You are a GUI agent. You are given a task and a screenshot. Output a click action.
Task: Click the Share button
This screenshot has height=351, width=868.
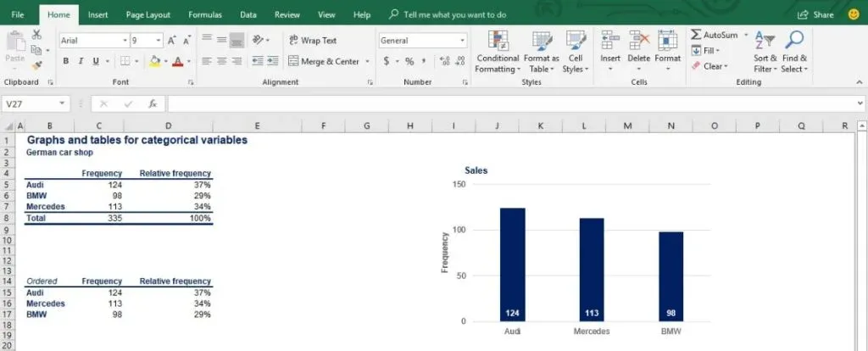[x=815, y=14]
